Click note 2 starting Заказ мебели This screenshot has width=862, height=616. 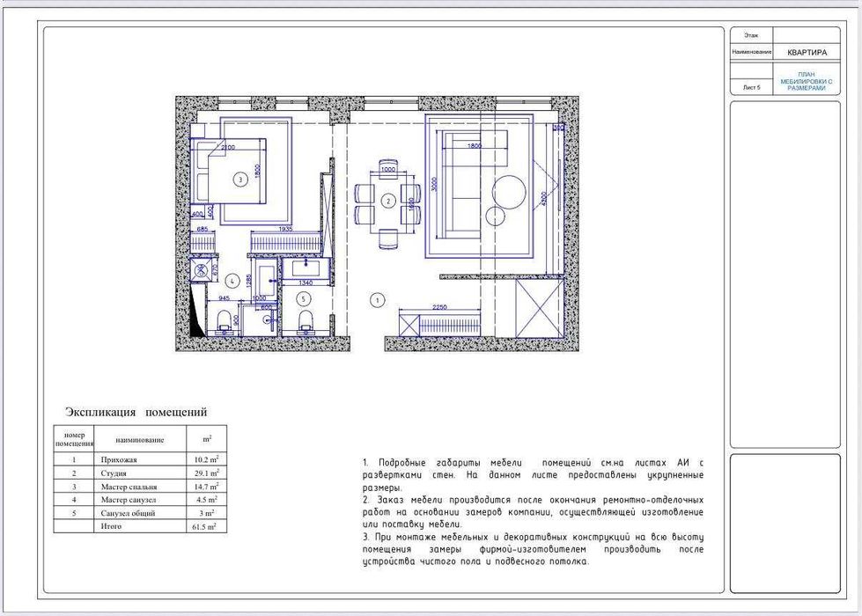click(533, 511)
